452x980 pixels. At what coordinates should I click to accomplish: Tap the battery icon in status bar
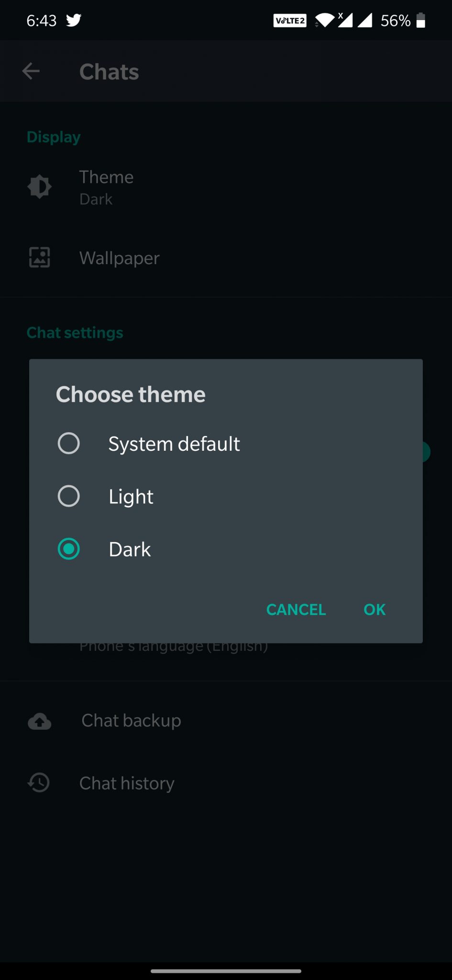(x=421, y=20)
